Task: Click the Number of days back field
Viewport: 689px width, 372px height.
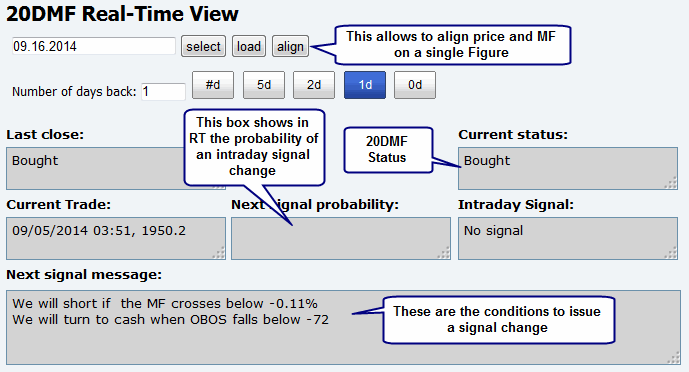Action: click(x=163, y=92)
